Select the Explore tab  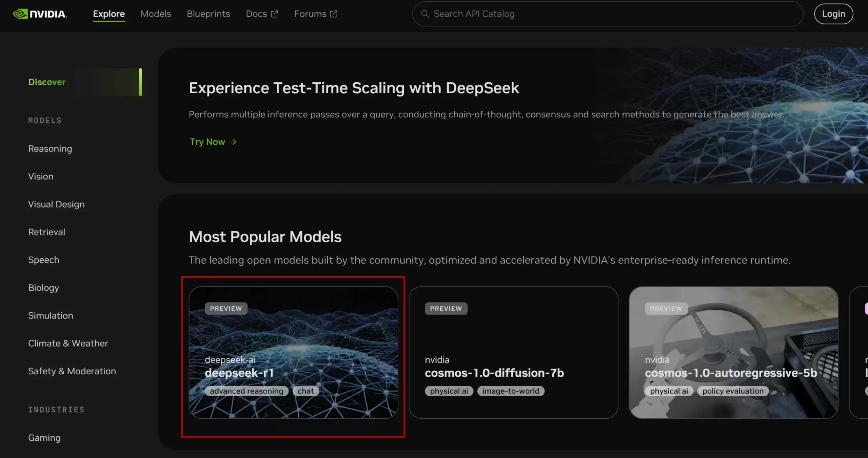pyautogui.click(x=109, y=14)
